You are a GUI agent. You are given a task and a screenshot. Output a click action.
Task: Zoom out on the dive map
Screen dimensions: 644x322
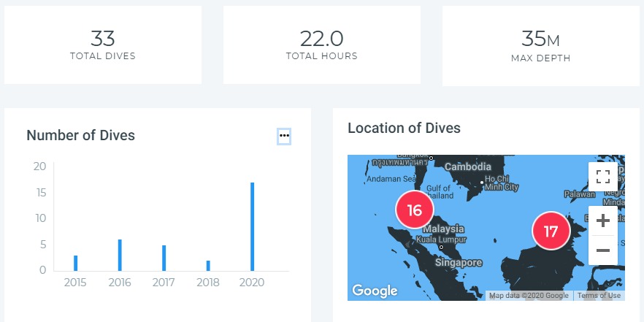point(602,250)
